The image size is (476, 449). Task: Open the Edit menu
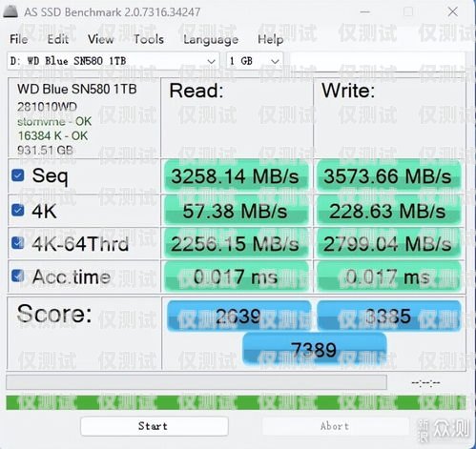58,39
